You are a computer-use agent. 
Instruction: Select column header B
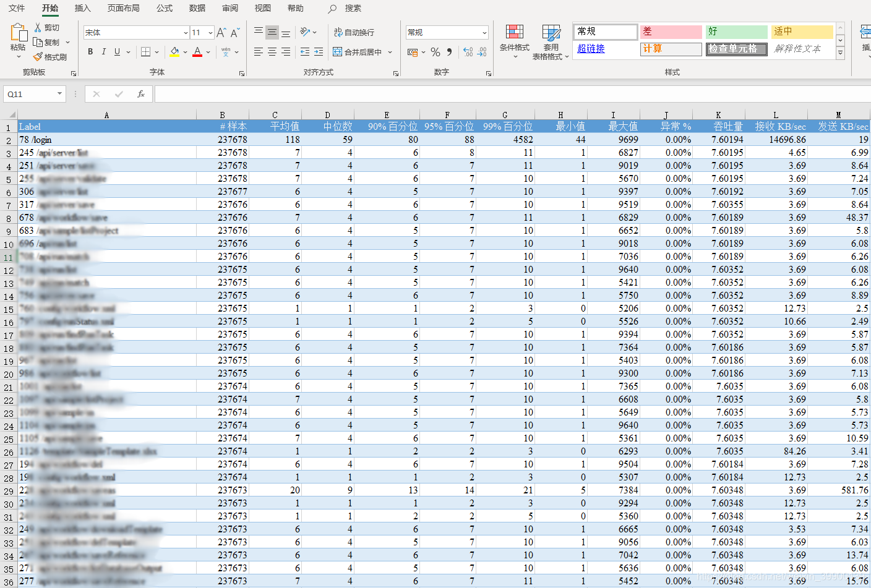pos(223,115)
